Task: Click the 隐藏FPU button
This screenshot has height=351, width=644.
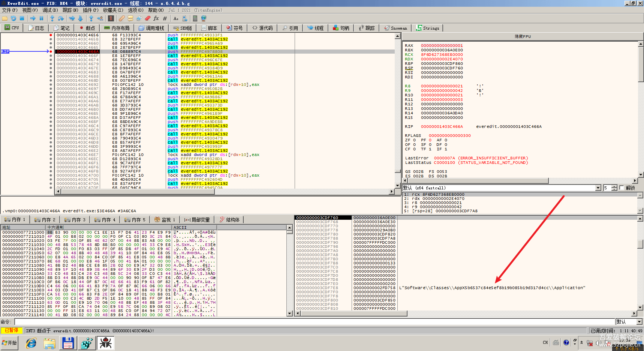Action: click(x=523, y=36)
